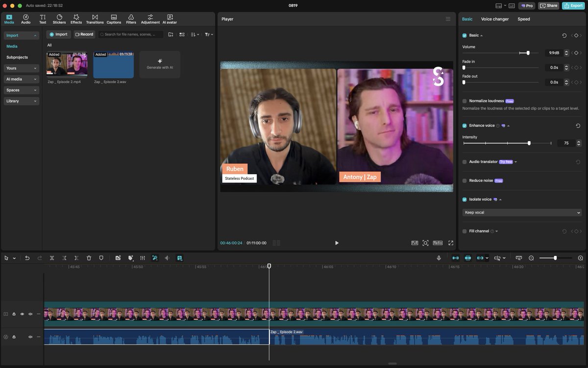The height and width of the screenshot is (368, 588).
Task: Open the Transitions panel
Action: (95, 19)
